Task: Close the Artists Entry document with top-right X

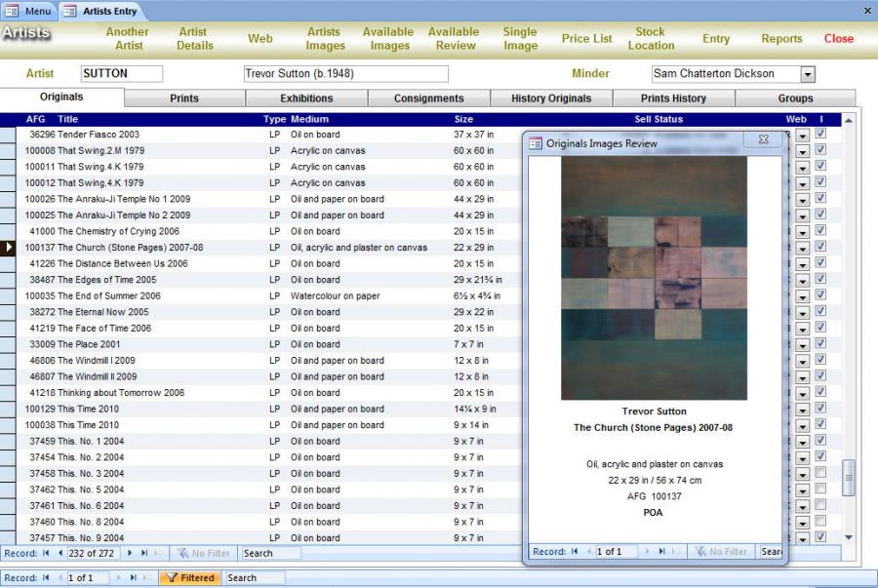Action: tap(867, 11)
